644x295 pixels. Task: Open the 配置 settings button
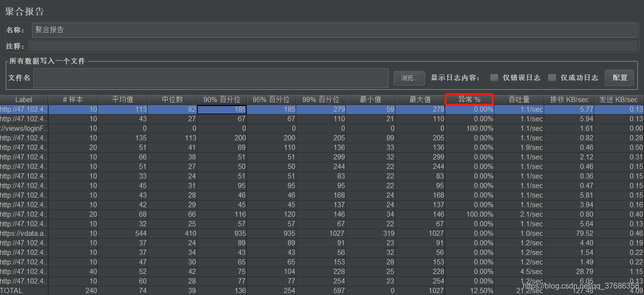click(x=620, y=77)
